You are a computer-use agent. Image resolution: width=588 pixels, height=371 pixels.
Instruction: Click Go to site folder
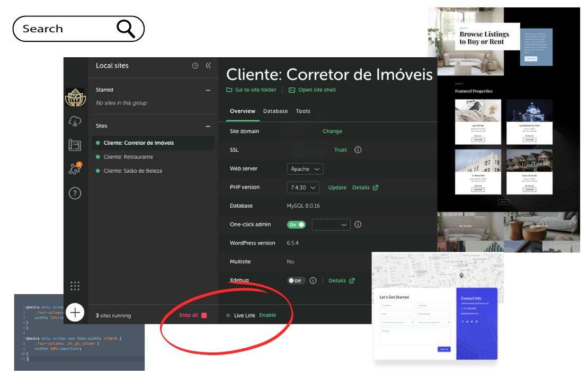(x=251, y=90)
